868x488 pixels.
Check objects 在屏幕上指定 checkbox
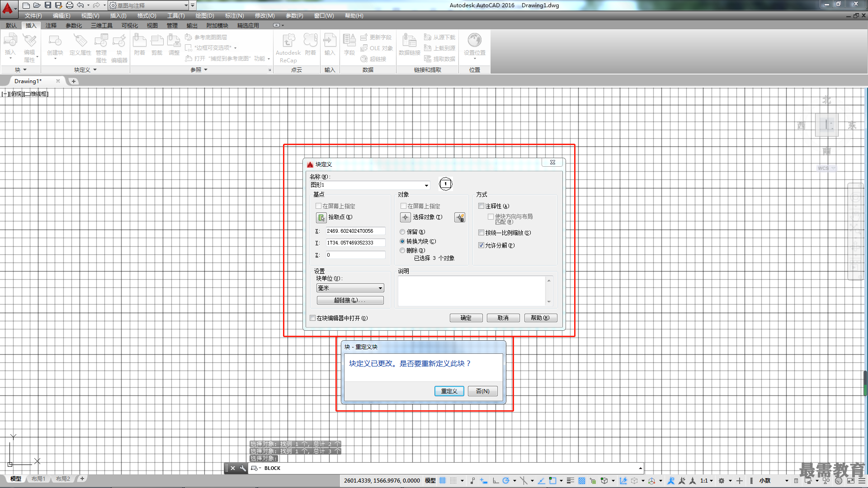(403, 206)
